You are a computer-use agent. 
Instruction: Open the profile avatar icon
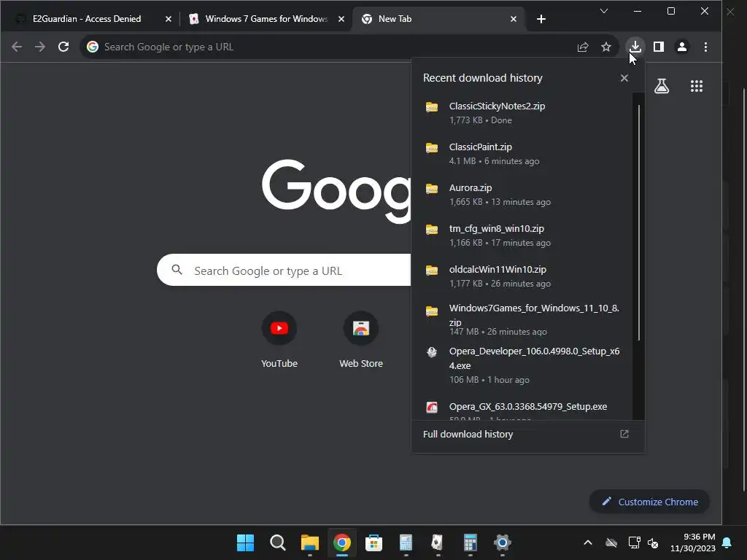(x=682, y=47)
